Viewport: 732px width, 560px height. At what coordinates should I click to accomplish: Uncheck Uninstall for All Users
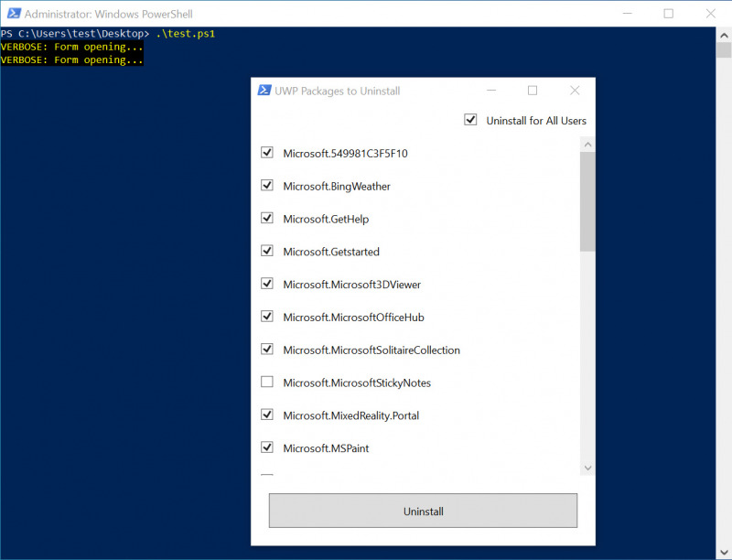pyautogui.click(x=470, y=120)
